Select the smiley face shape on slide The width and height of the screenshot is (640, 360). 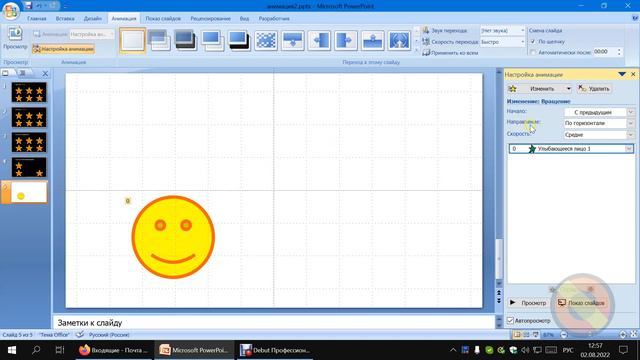(173, 237)
